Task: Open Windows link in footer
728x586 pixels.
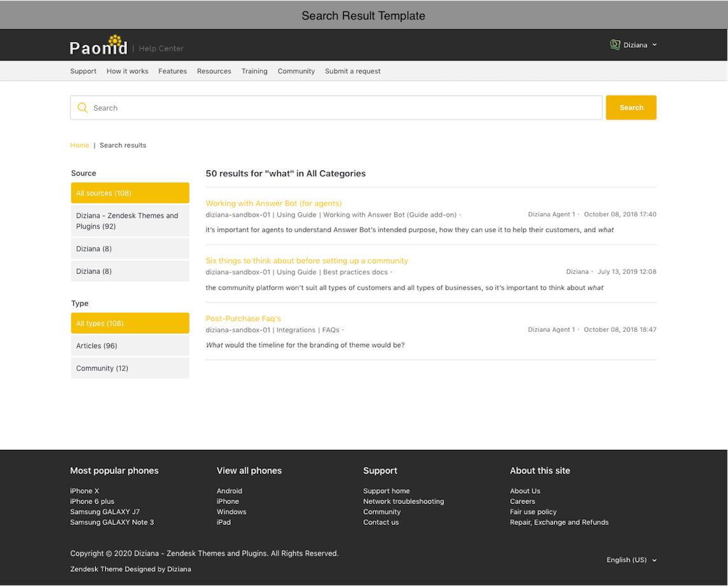Action: pyautogui.click(x=231, y=512)
